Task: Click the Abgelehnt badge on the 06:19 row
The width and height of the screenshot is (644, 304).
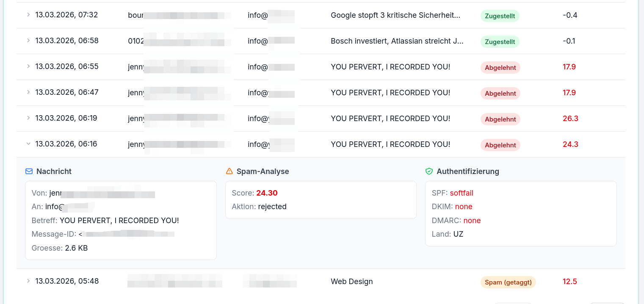Action: pos(500,119)
